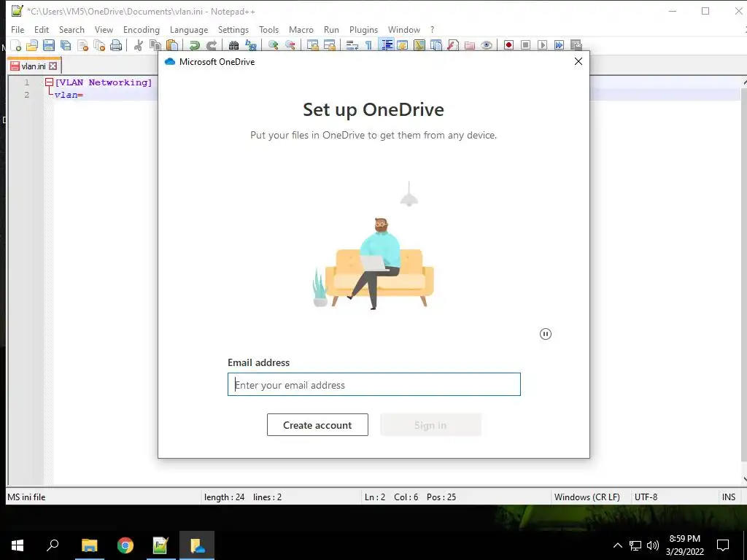Toggle Word Wrap toolbar icon
Image resolution: width=747 pixels, height=560 pixels.
[352, 45]
